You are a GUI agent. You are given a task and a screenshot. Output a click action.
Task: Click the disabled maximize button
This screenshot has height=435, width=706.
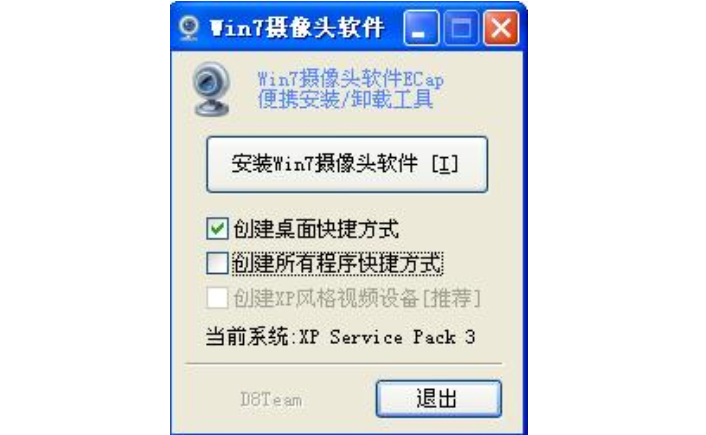coord(461,28)
